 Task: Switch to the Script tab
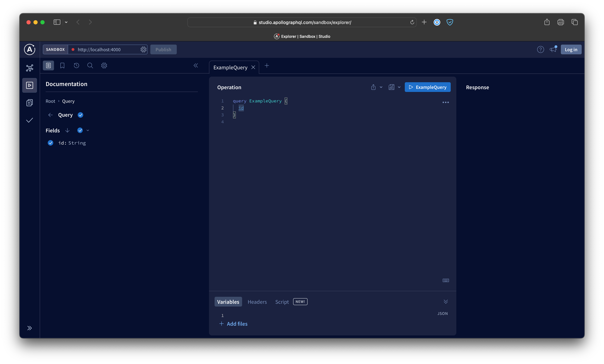(x=282, y=302)
